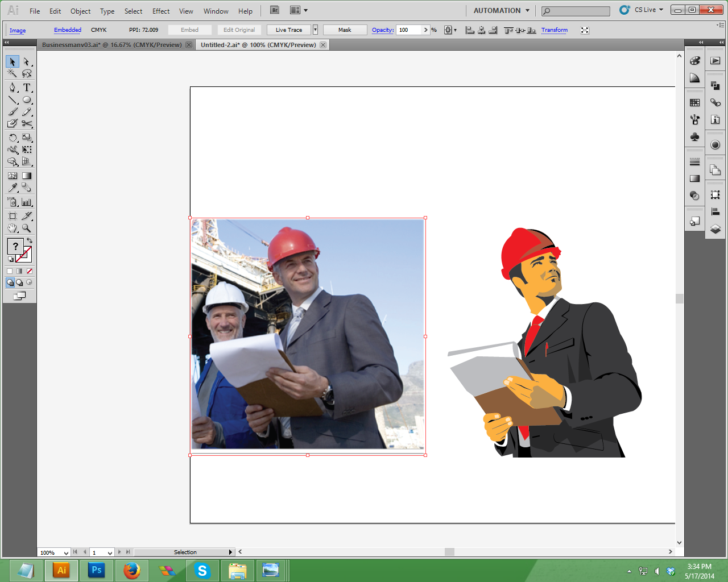Choose the Scissors tool
728x582 pixels.
[27, 123]
